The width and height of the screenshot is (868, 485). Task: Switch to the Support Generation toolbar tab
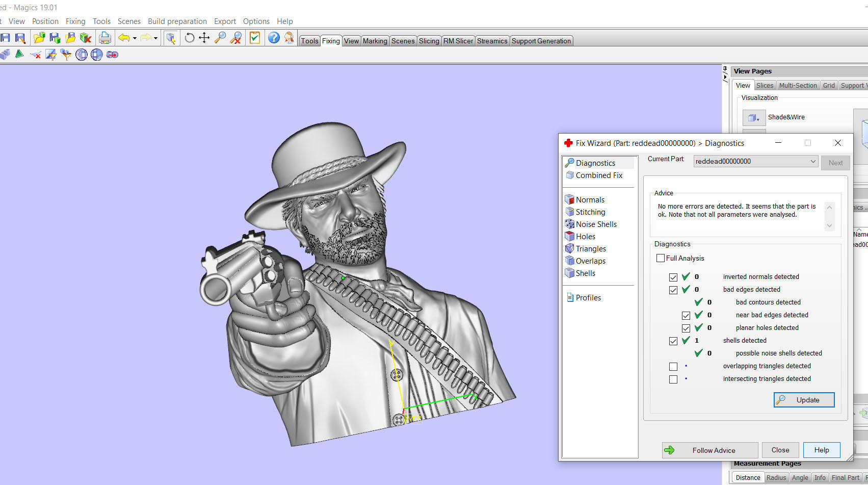541,41
